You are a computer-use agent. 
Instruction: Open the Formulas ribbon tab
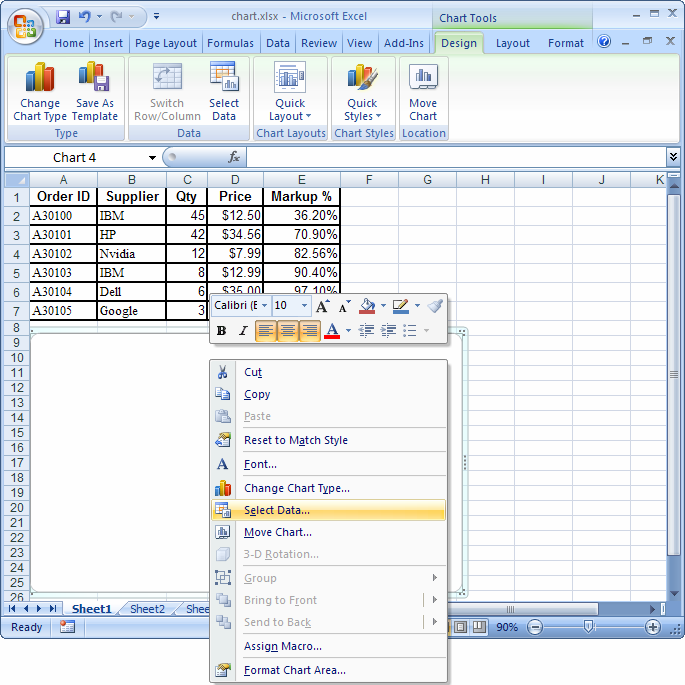click(x=230, y=43)
